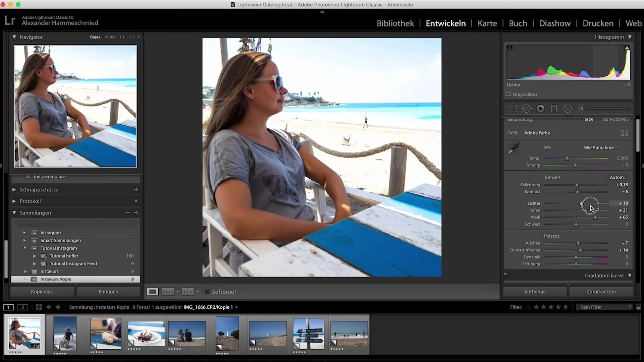
Task: Collapse the Navigator panel
Action: (14, 37)
